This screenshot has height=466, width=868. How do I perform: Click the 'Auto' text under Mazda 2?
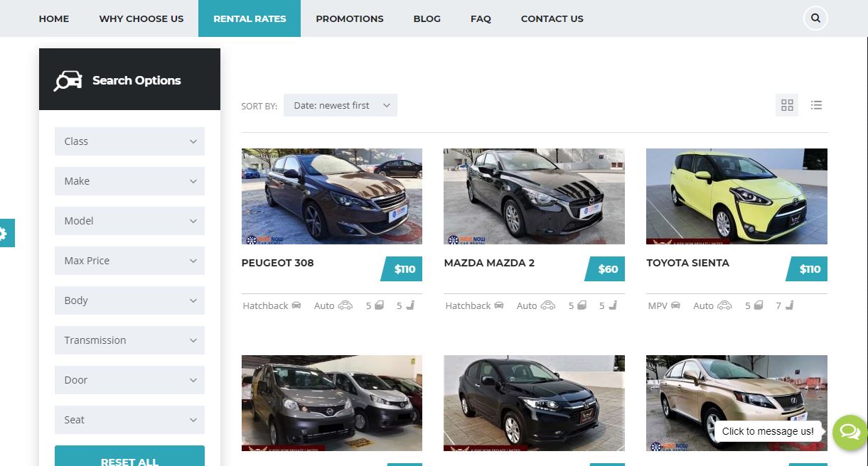(x=527, y=305)
